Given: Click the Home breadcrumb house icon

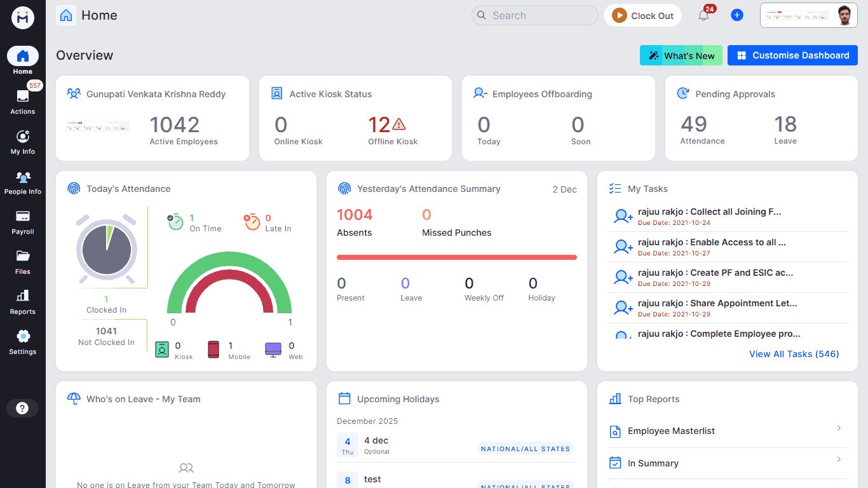Looking at the screenshot, I should click(66, 15).
